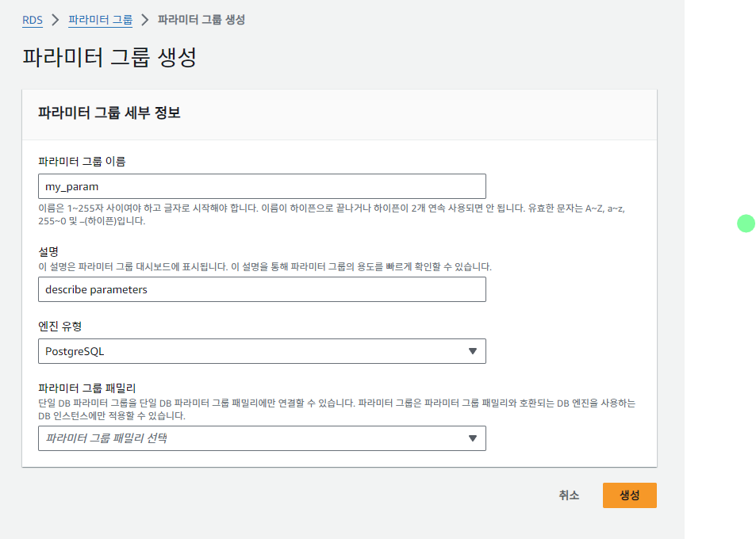
Task: Click the 파라미터 그룹 생성 page heading
Action: pos(109,57)
